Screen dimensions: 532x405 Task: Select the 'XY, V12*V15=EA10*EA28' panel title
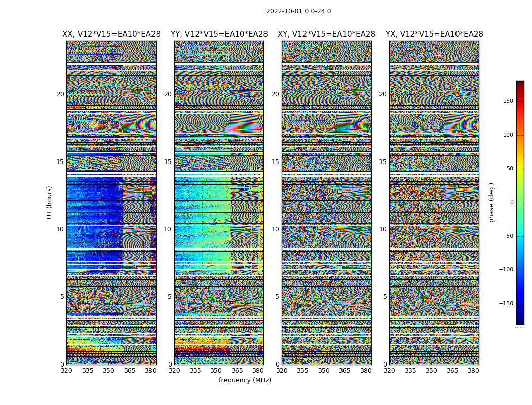tap(326, 34)
